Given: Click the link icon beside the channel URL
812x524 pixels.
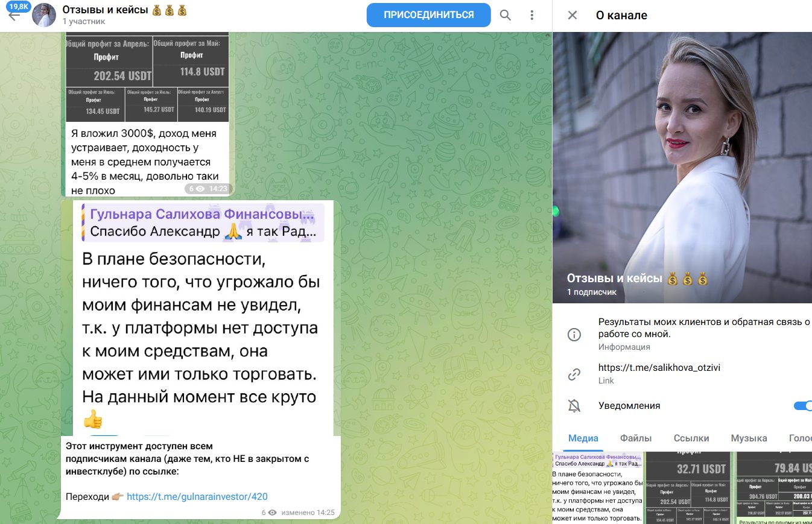Looking at the screenshot, I should (x=574, y=374).
